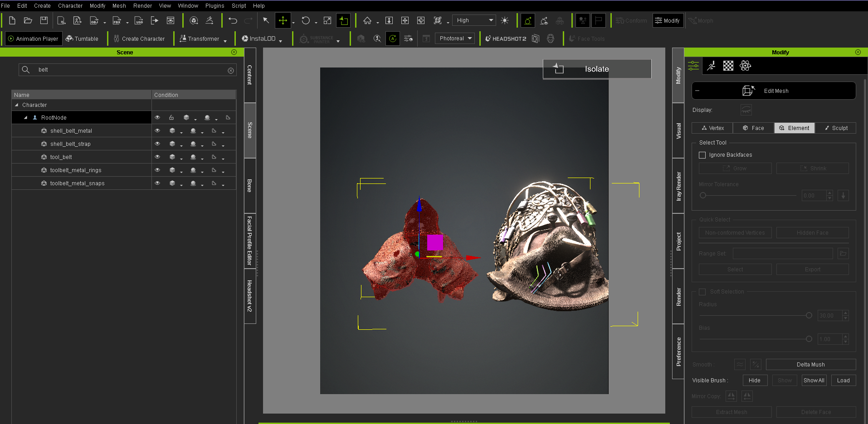Screen dimensions: 868x424
Task: Create a new project with the New file icon
Action: pos(12,20)
